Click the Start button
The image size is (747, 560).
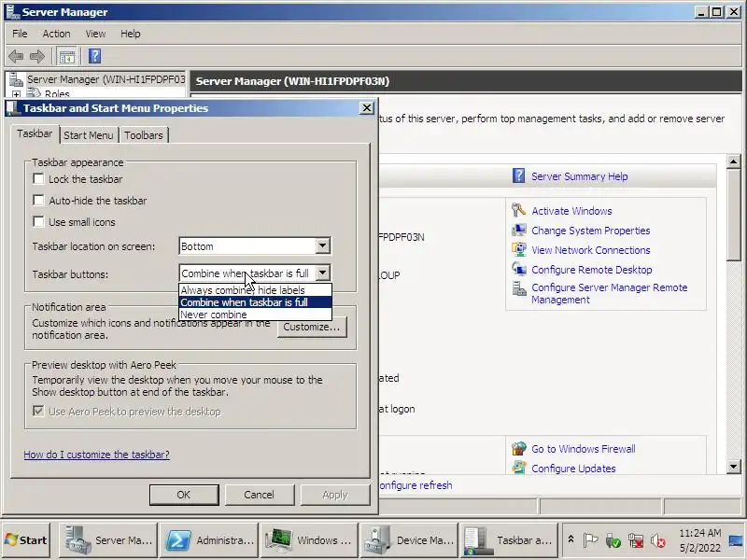point(26,540)
